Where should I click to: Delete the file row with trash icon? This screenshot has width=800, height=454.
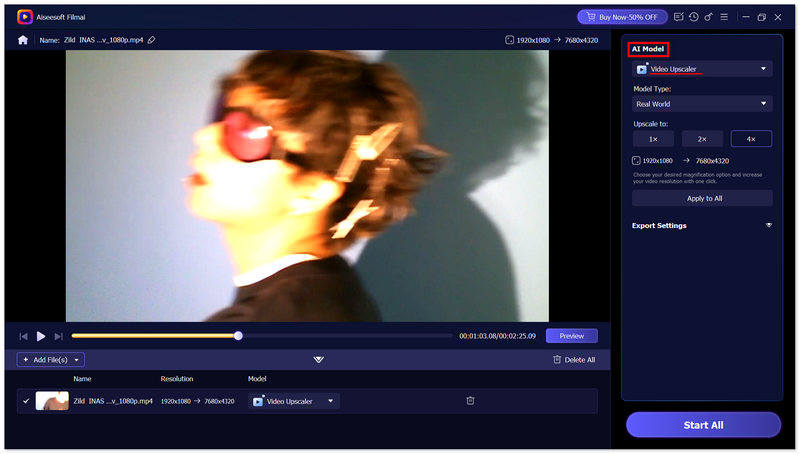pyautogui.click(x=470, y=401)
